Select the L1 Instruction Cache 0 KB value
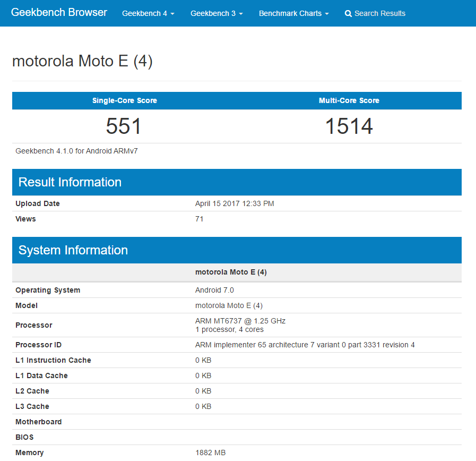476x461 pixels. 203,361
